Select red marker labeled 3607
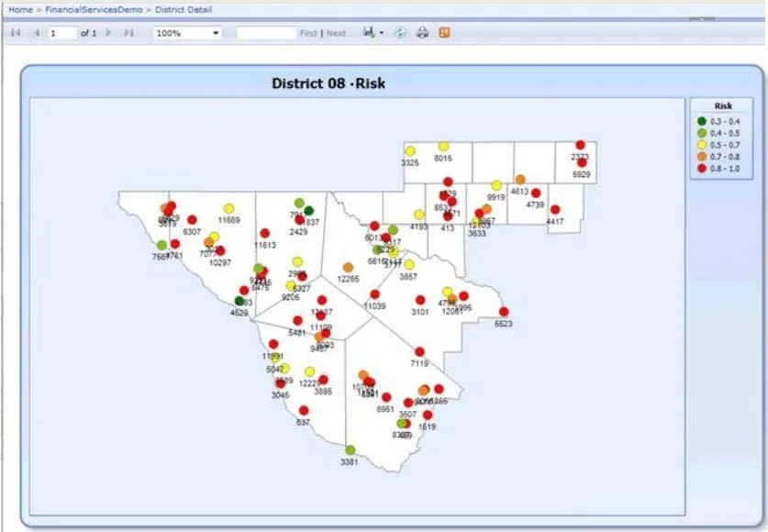The height and width of the screenshot is (532, 768). [408, 403]
